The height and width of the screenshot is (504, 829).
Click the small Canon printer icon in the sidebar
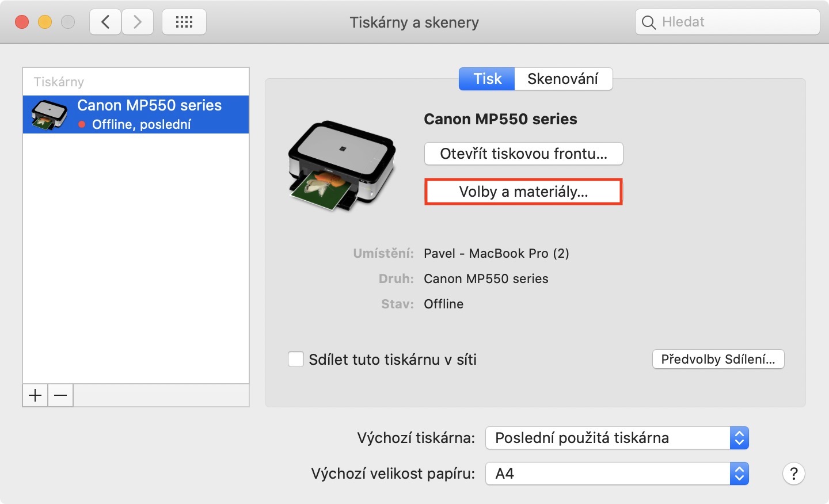pyautogui.click(x=49, y=114)
